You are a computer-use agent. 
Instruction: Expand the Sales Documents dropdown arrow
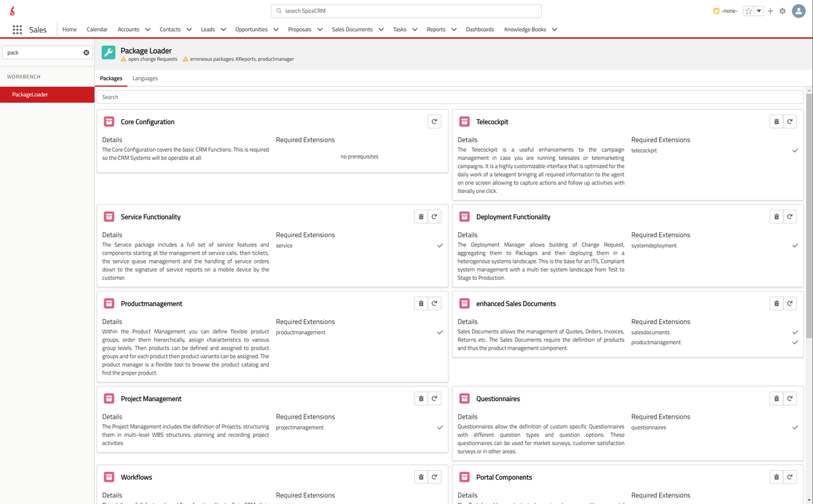coord(382,30)
